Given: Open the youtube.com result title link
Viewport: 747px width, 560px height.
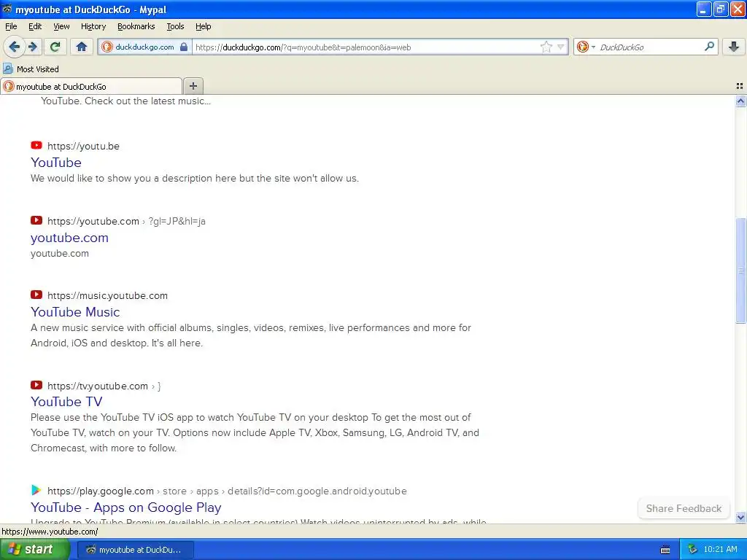Looking at the screenshot, I should point(69,238).
